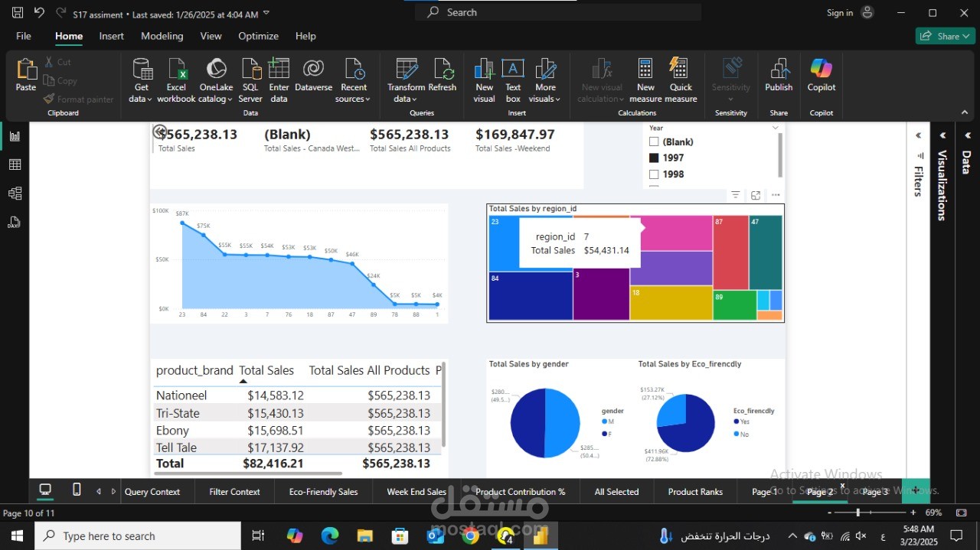This screenshot has width=980, height=550.
Task: Click the treemap region 18 yellow tile
Action: 671,303
